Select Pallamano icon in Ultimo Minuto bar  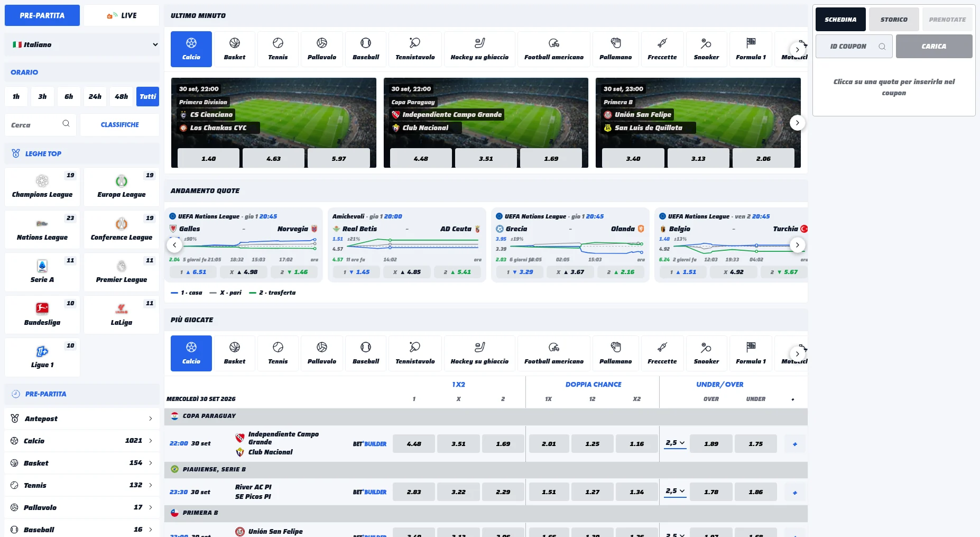point(616,49)
